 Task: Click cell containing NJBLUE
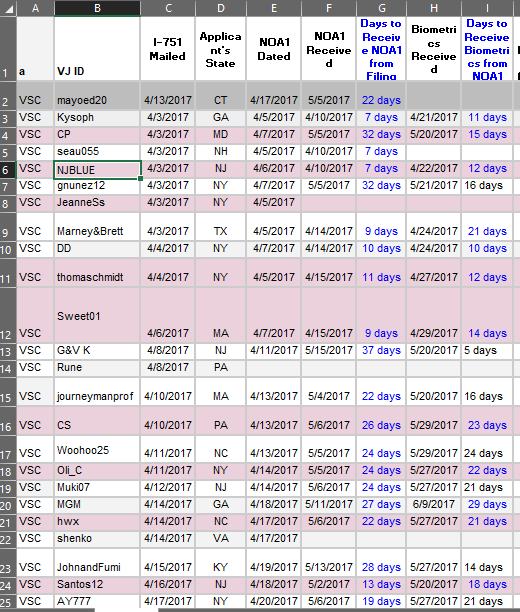(x=97, y=170)
